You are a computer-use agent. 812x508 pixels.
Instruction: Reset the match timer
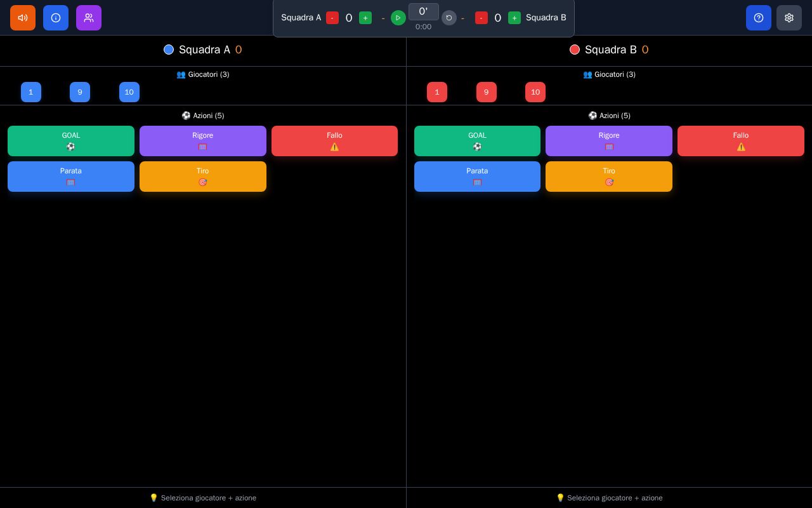449,18
